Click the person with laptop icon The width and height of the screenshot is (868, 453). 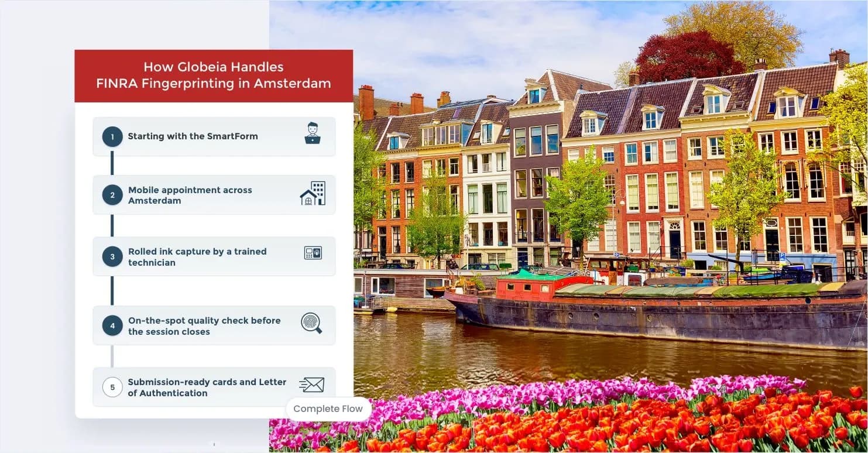pos(313,133)
